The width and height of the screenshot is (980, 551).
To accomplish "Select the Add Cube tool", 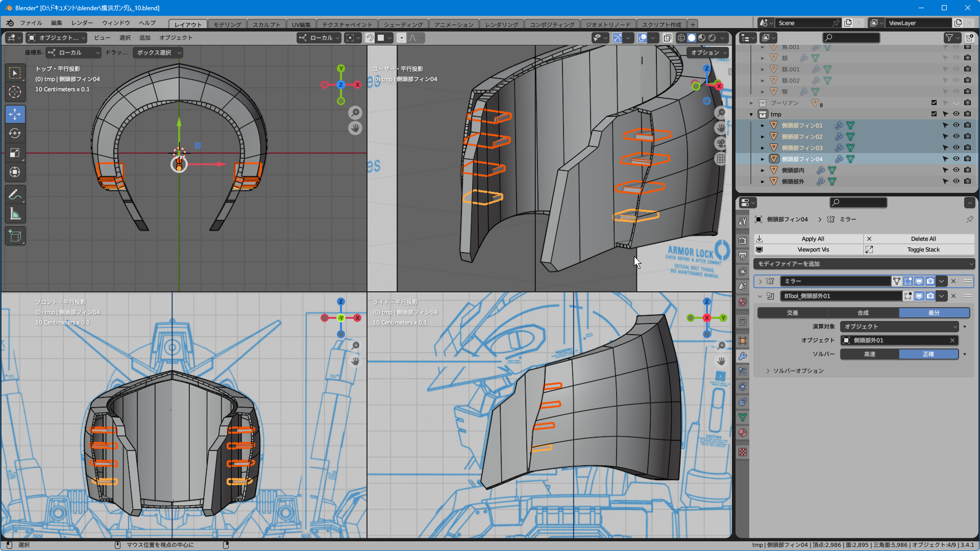I will tap(15, 236).
